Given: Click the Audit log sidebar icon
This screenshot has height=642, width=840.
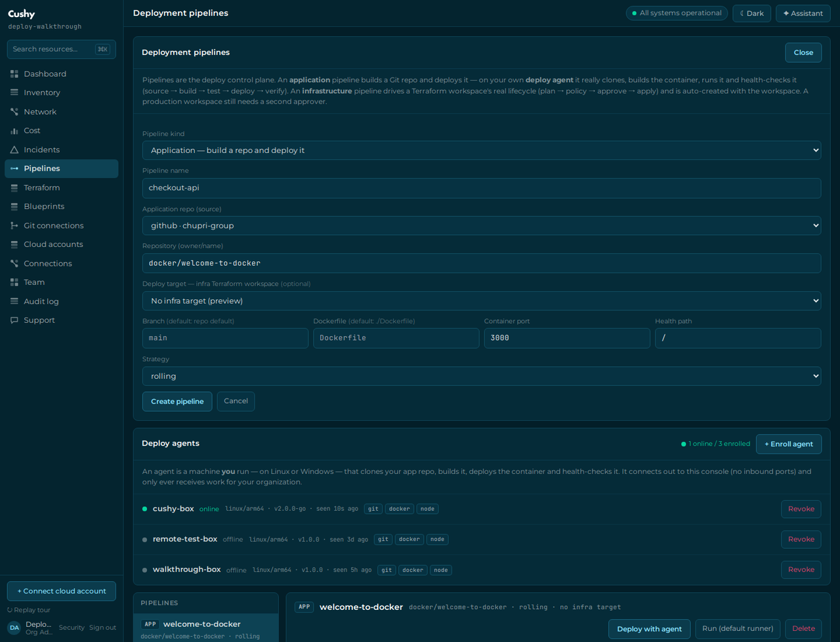Looking at the screenshot, I should click(x=14, y=301).
